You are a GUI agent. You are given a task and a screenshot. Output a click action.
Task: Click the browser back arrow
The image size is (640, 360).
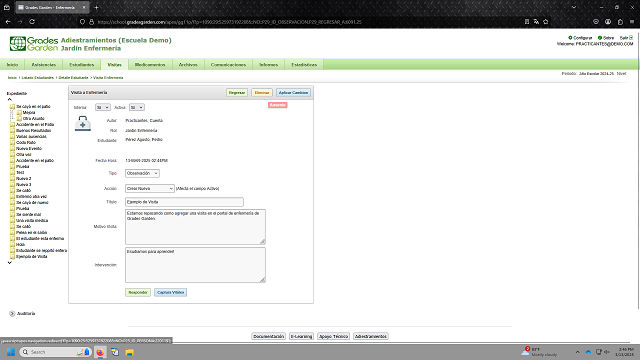click(x=8, y=22)
